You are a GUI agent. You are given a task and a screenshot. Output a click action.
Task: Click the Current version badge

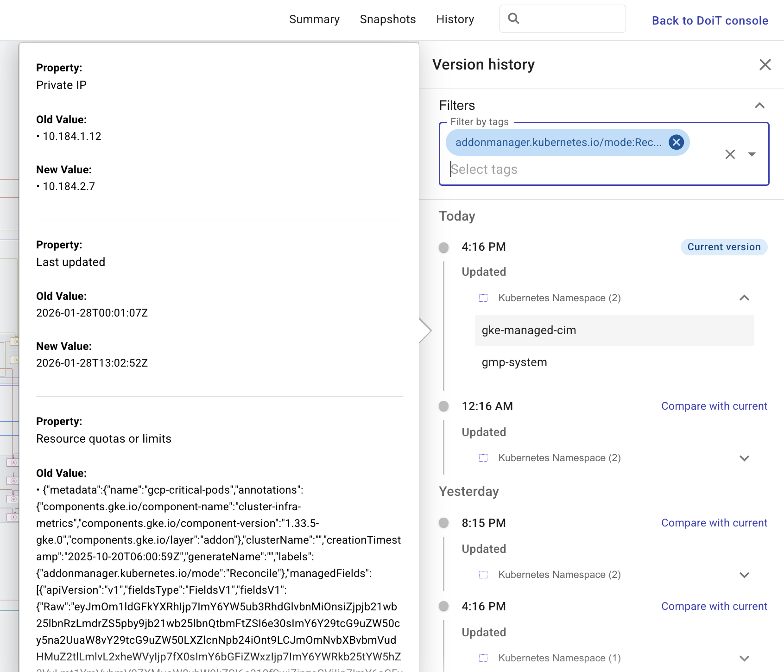(x=723, y=247)
